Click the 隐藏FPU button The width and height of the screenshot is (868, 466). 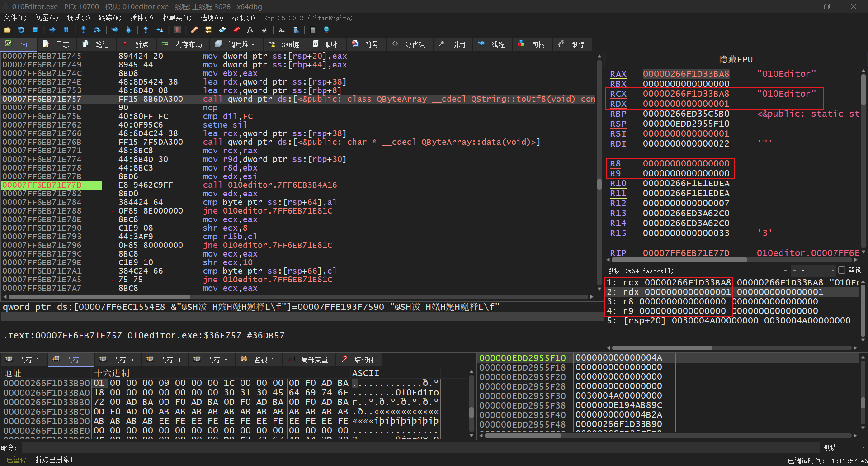[736, 59]
